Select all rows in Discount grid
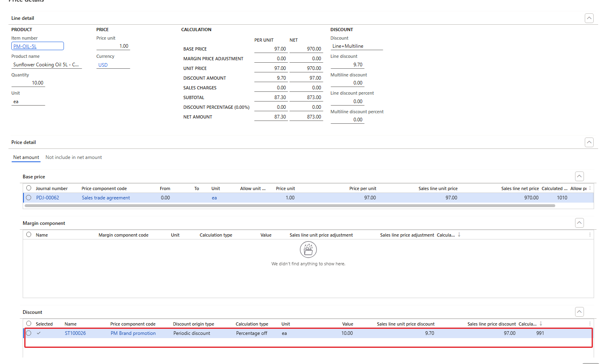Viewport: 605px width, 364px height. click(x=29, y=324)
